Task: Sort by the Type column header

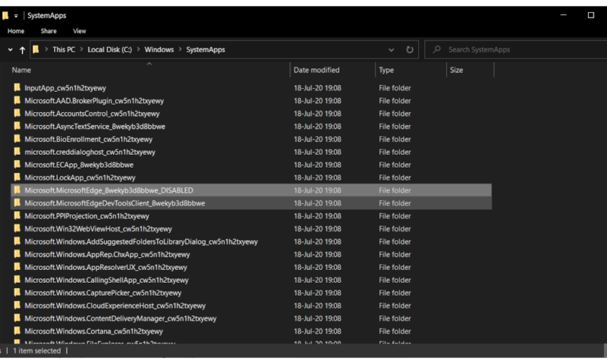Action: [x=386, y=70]
